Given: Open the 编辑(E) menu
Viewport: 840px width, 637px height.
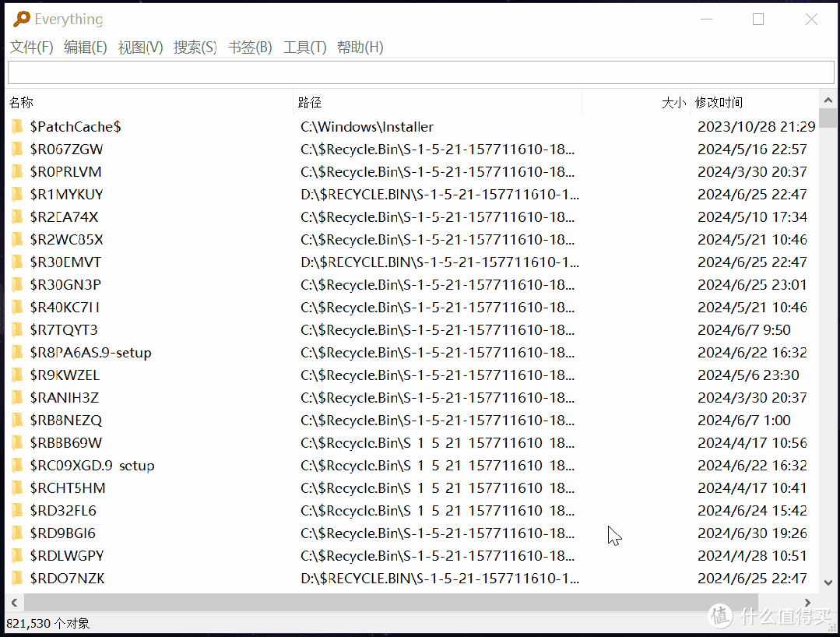Looking at the screenshot, I should (x=85, y=48).
